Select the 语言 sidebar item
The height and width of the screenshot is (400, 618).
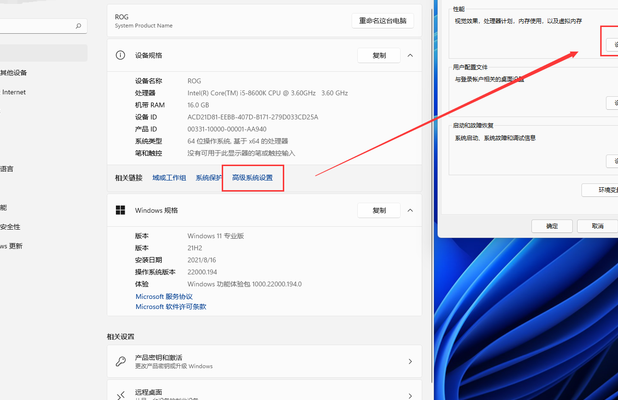click(x=7, y=169)
